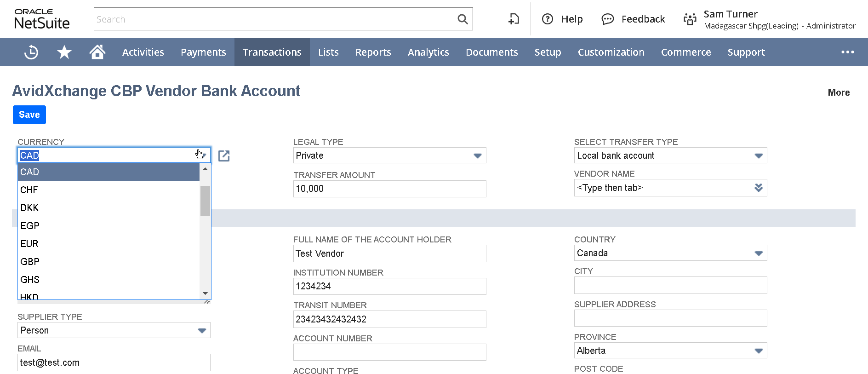Screen dimensions: 868x374
Task: Click the currency list scrollbar thumb
Action: pyautogui.click(x=205, y=201)
